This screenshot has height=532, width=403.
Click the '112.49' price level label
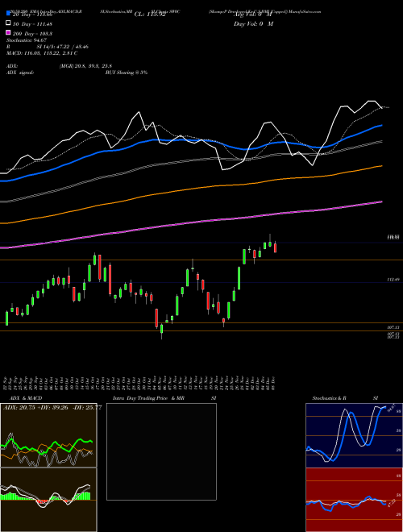tap(393, 279)
